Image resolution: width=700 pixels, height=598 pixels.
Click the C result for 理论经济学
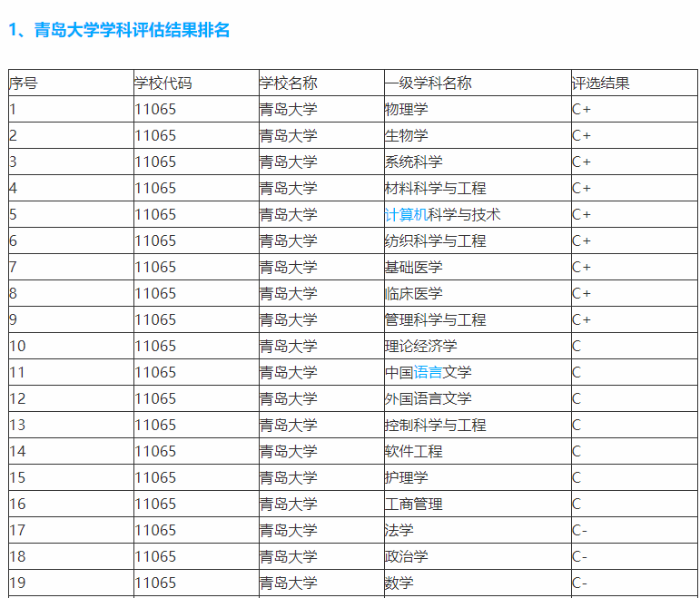(635, 347)
